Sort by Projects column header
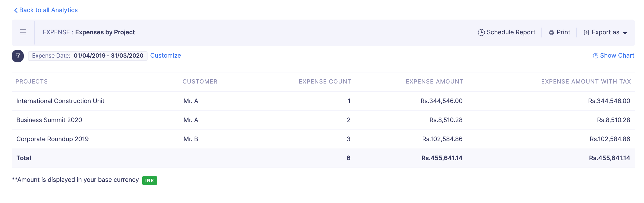The width and height of the screenshot is (644, 203). [x=32, y=82]
